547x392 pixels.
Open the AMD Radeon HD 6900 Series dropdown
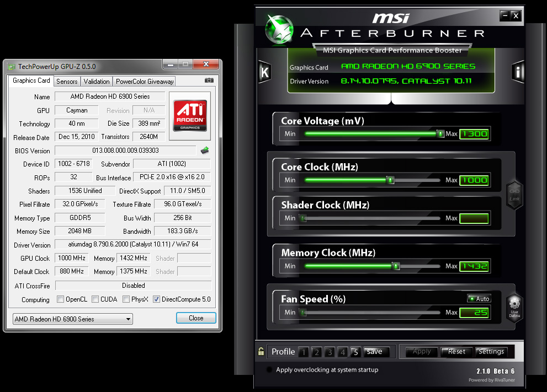(x=73, y=319)
